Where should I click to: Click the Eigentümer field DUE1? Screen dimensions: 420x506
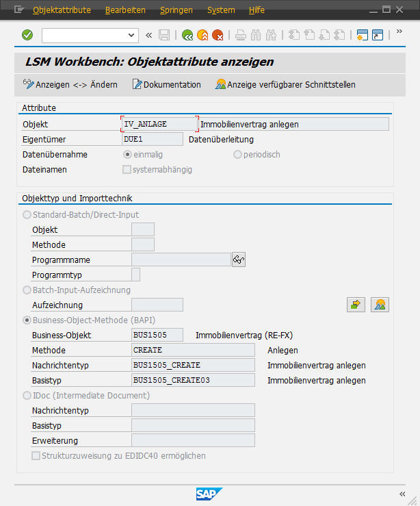(x=153, y=139)
